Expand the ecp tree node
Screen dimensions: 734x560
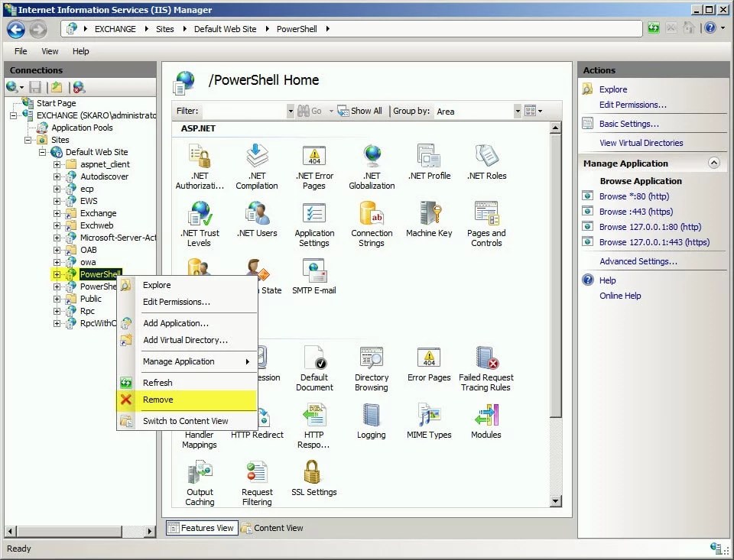(x=57, y=189)
